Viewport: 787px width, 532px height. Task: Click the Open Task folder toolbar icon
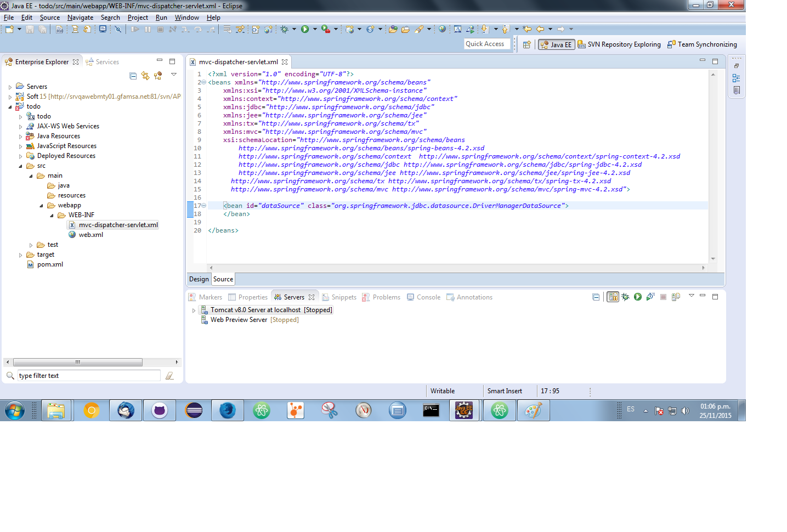[405, 29]
